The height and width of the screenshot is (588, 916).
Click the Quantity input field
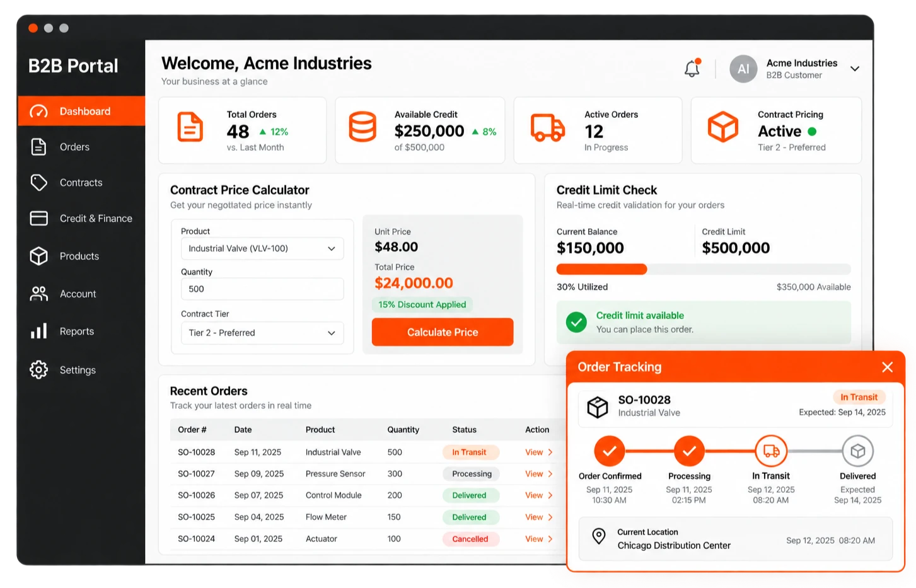click(x=262, y=289)
